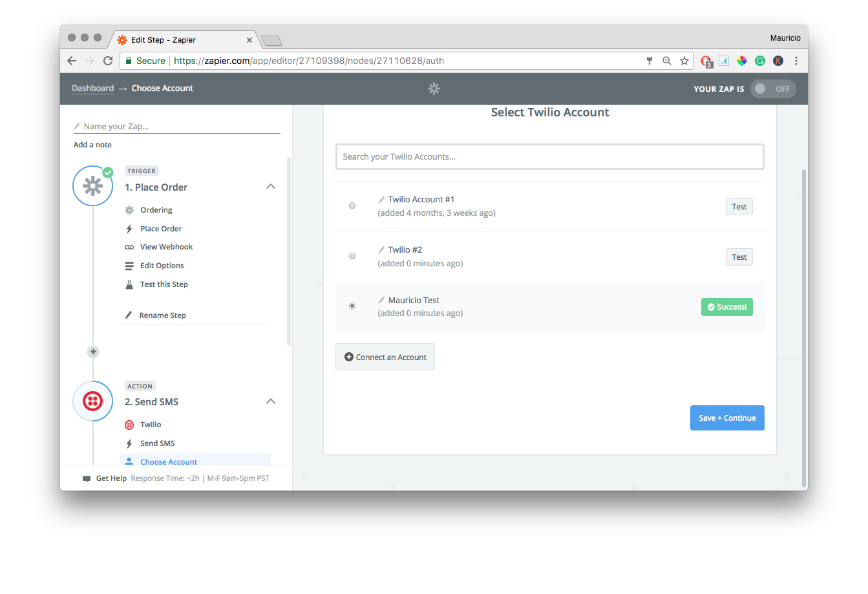Click pencil icon beside Twilio #2
The image size is (868, 594).
[381, 250]
